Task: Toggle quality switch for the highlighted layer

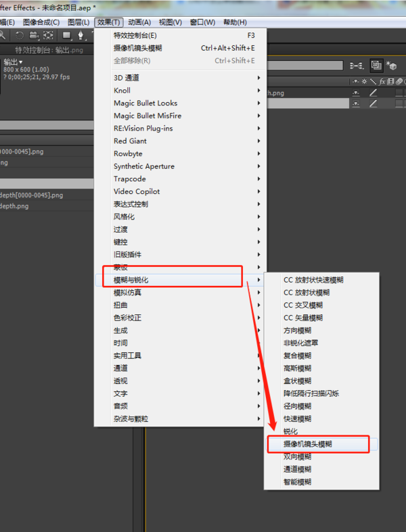Action: click(x=373, y=103)
